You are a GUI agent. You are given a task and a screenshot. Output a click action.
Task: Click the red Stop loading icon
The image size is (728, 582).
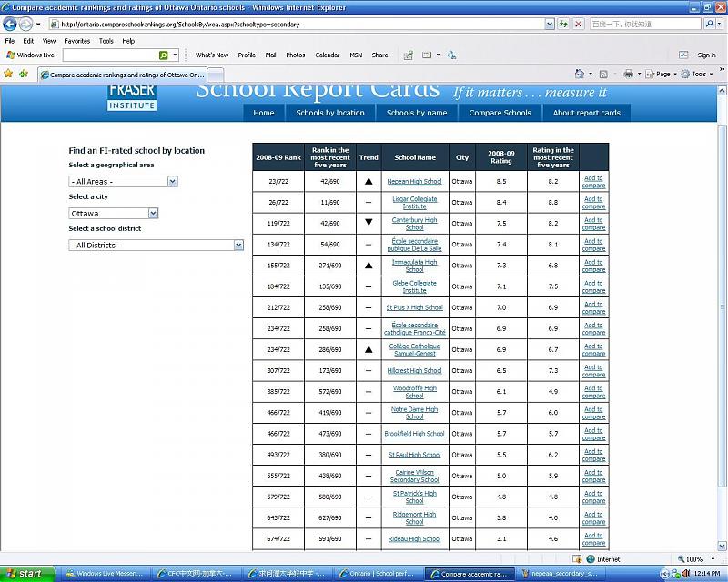click(579, 25)
